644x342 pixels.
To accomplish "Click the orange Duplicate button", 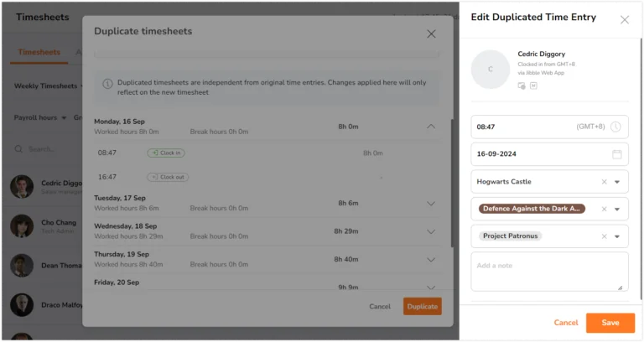I will click(x=423, y=306).
